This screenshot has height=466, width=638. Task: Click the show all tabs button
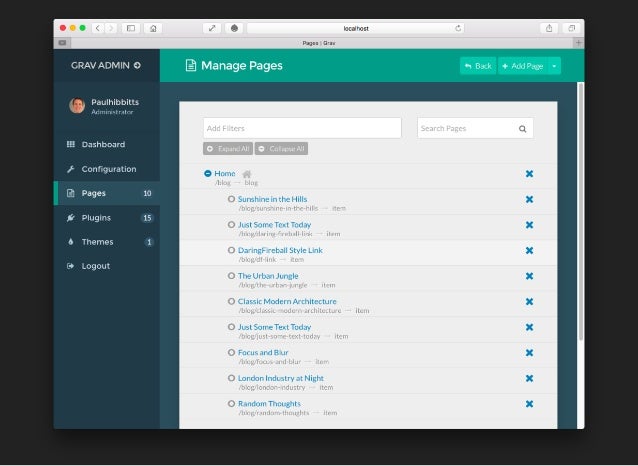572,28
